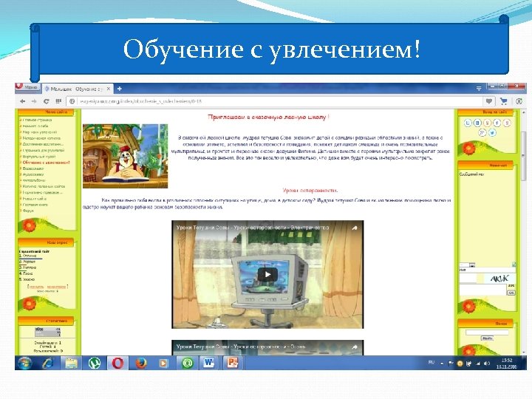
Task: Close the Малышок browser tab
Action: [109, 89]
